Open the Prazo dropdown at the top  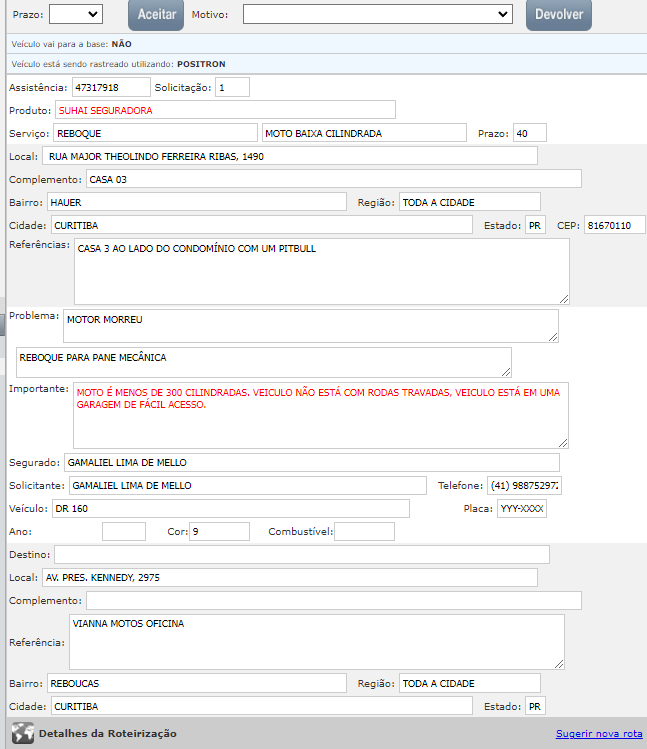point(76,14)
